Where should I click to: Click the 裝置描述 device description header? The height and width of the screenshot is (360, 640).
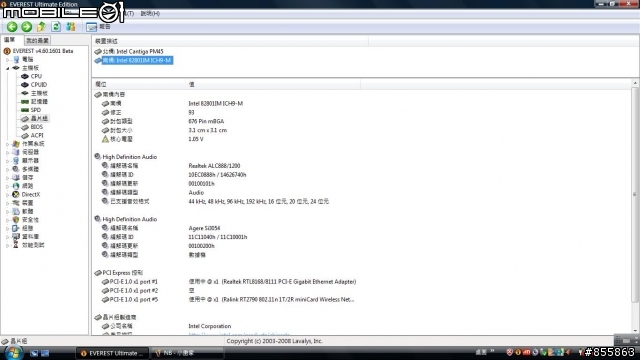(231, 41)
